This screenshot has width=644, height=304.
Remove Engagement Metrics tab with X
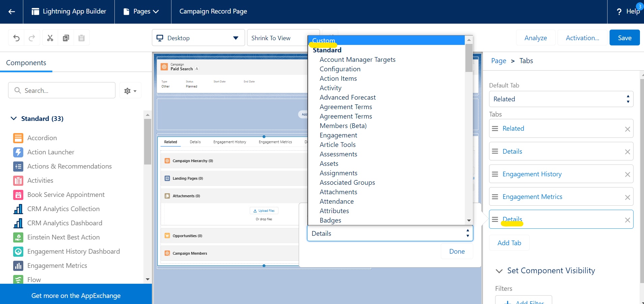point(627,197)
